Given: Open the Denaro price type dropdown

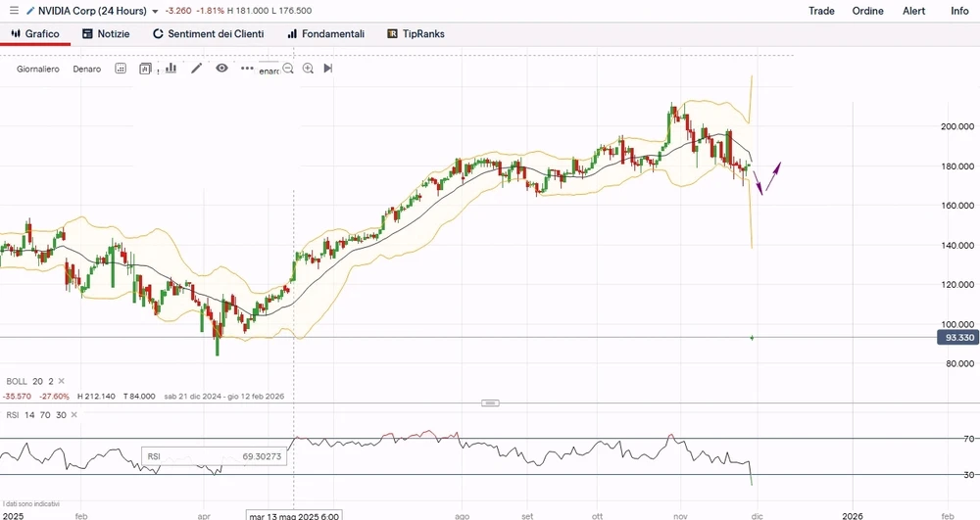Looking at the screenshot, I should [86, 70].
